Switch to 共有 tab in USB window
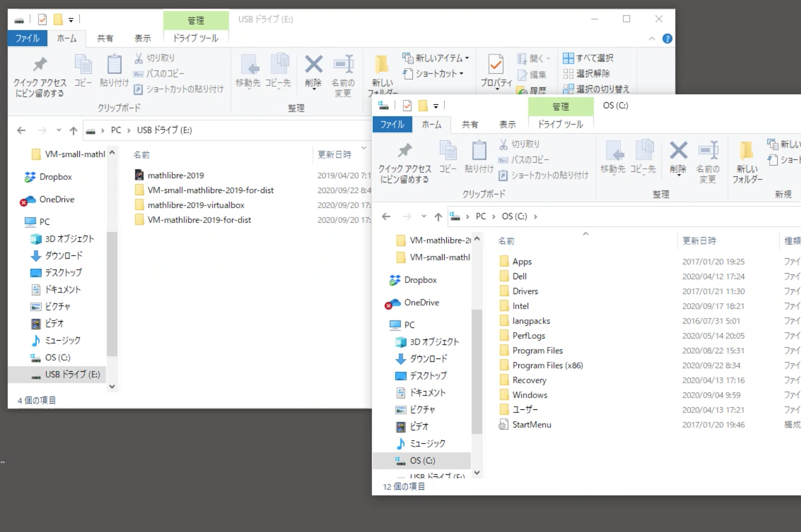801x532 pixels. point(105,38)
